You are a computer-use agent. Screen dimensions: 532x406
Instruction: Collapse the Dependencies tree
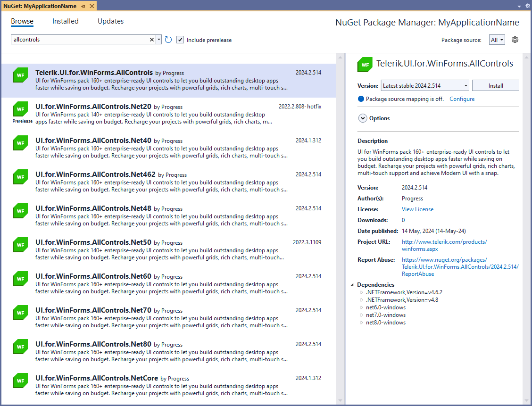click(352, 285)
